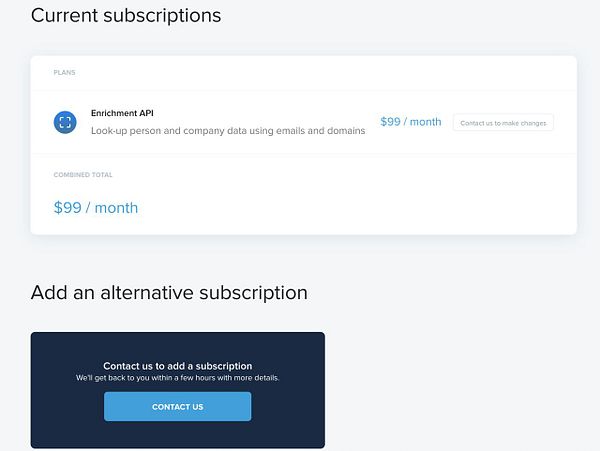Click the Enrichment API round blue icon
Screen dimensions: 600x451
(x=65, y=122)
